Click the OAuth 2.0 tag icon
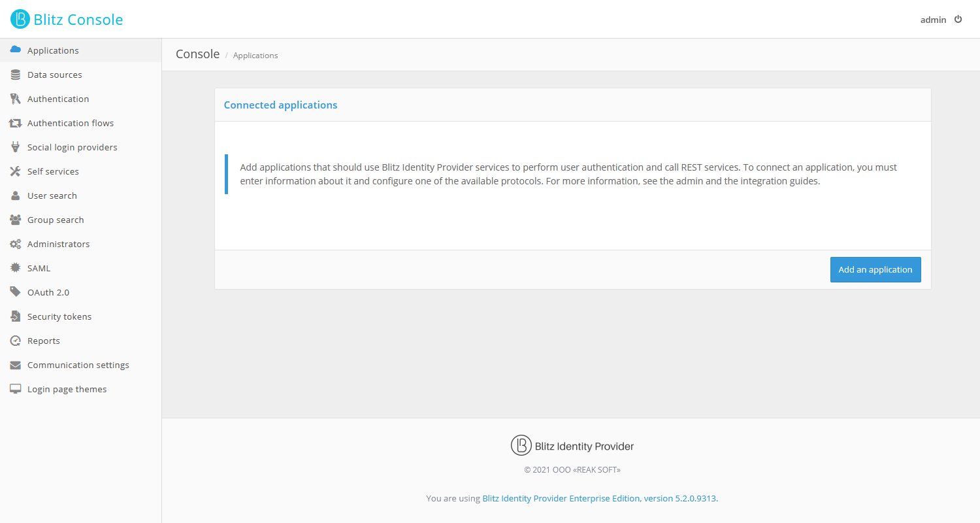Screen dimensions: 980x523 [16, 292]
